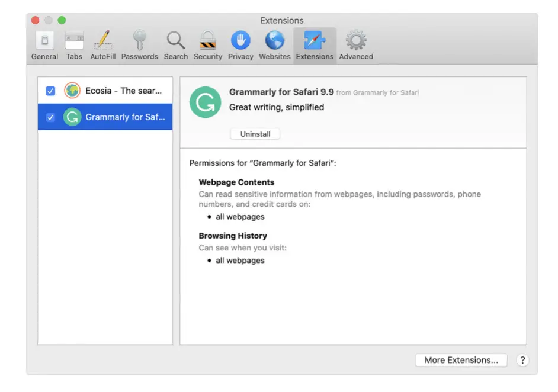The width and height of the screenshot is (558, 392).
Task: Click the "Can see when you visit:" text
Action: (x=242, y=248)
